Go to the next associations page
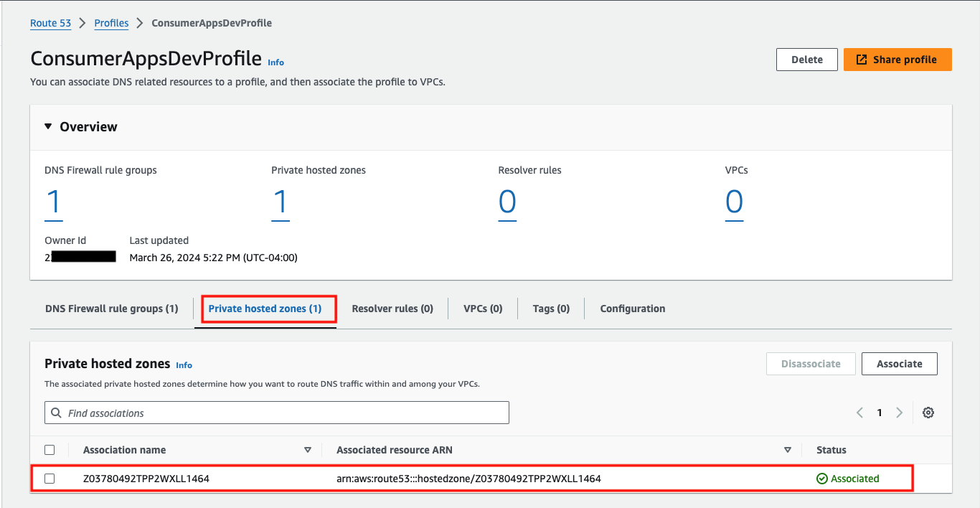The image size is (980, 508). (899, 413)
